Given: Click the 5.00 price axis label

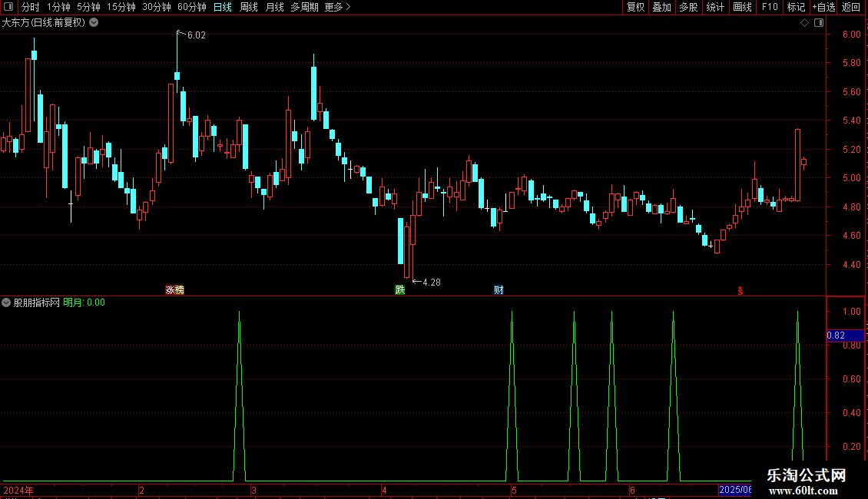Looking at the screenshot, I should [851, 178].
